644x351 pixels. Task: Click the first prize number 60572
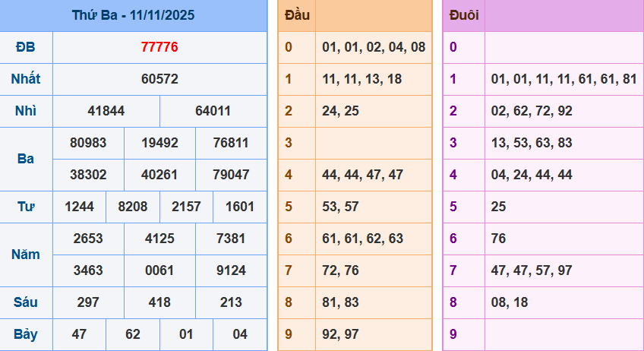pyautogui.click(x=159, y=79)
